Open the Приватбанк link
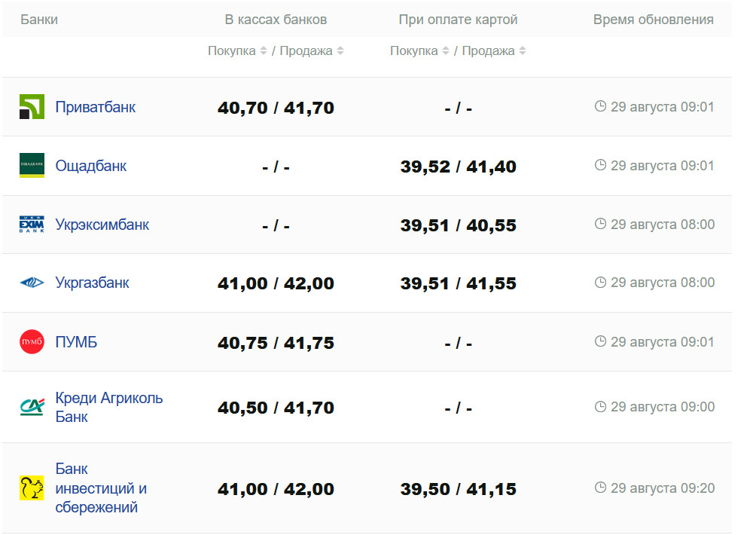The height and width of the screenshot is (535, 756). coord(96,107)
